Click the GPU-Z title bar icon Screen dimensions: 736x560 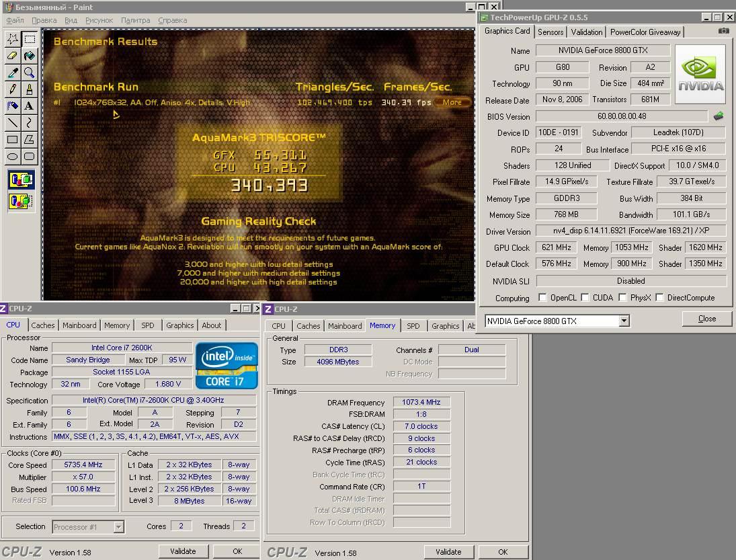coord(483,17)
